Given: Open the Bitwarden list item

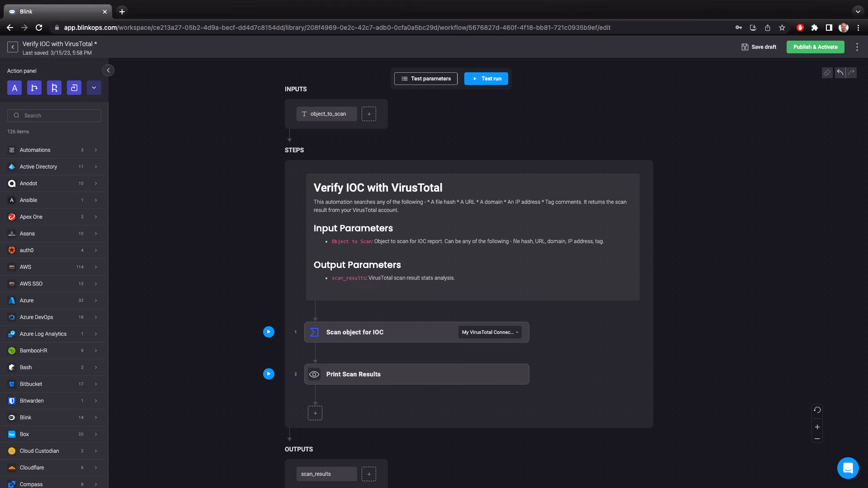Looking at the screenshot, I should [52, 401].
